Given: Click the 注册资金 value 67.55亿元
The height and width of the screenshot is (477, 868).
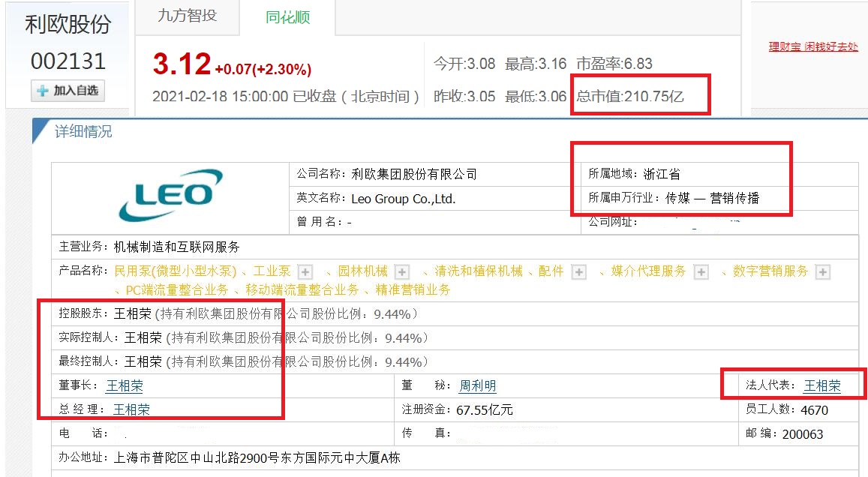Looking at the screenshot, I should tap(485, 410).
